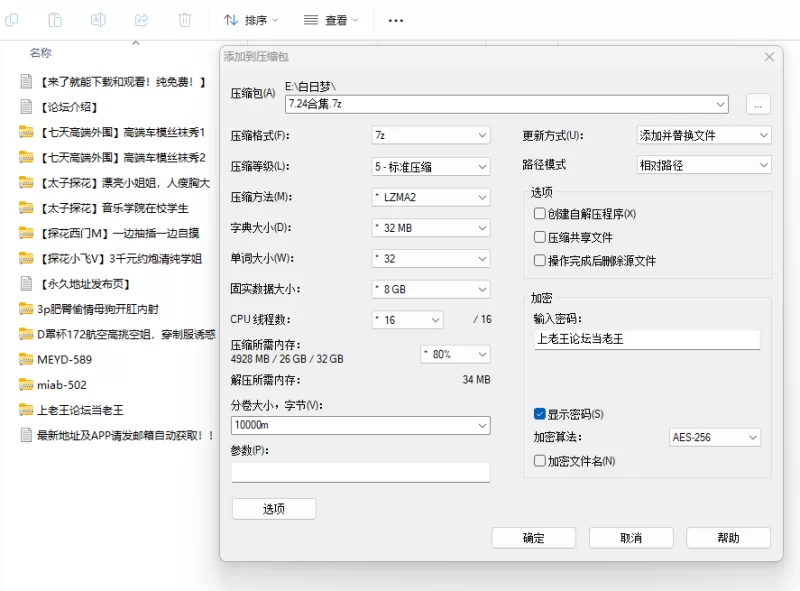Expand the 压缩等级 dropdown
The image size is (800, 591).
coord(431,166)
